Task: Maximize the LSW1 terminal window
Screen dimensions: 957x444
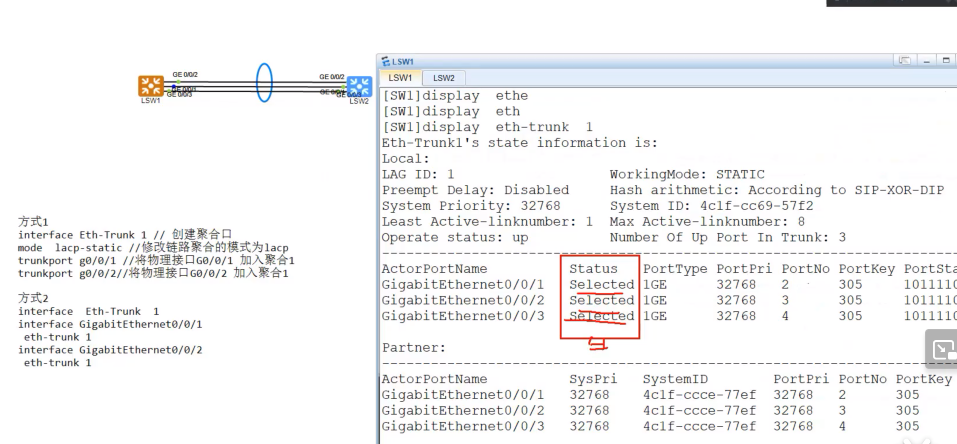Action: 947,60
